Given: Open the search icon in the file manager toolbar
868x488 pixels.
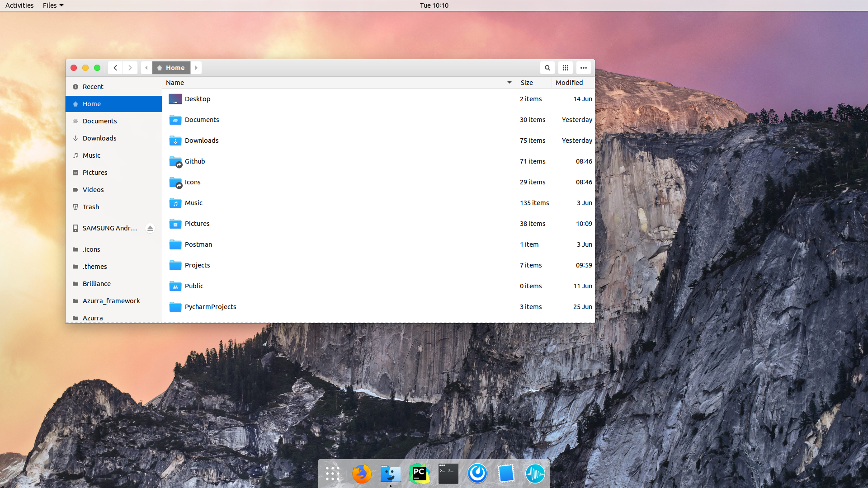Looking at the screenshot, I should click(x=547, y=67).
